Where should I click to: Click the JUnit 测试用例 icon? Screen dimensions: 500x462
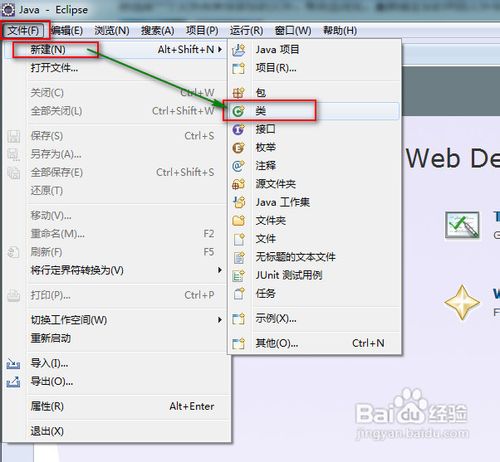coord(239,275)
